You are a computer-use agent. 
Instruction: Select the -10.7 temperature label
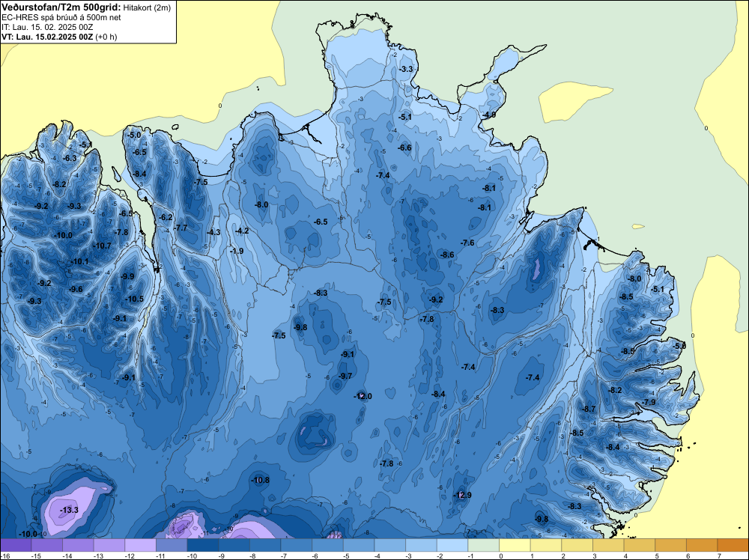(102, 246)
